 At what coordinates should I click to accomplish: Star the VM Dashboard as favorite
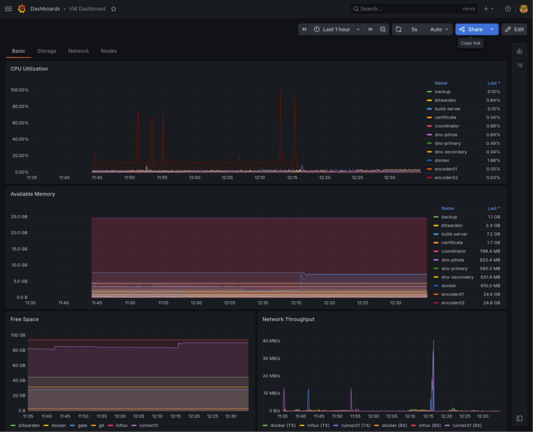(114, 9)
